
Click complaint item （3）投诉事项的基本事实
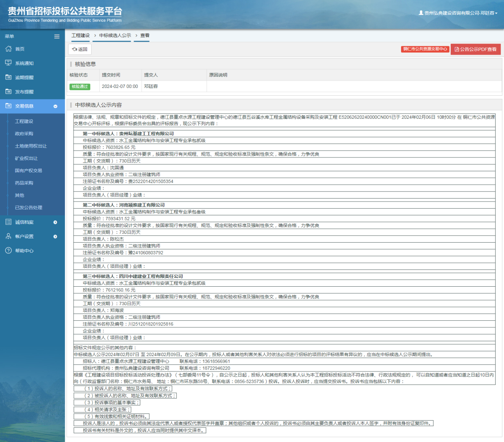(x=107, y=403)
